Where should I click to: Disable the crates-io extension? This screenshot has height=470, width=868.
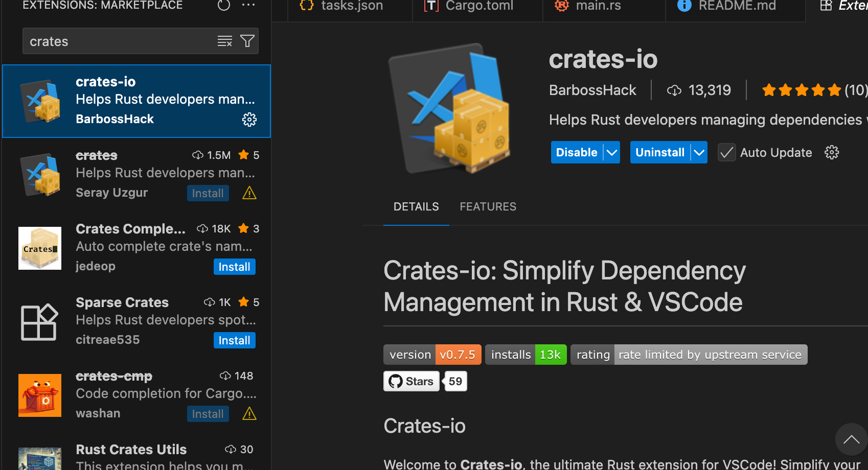click(577, 152)
